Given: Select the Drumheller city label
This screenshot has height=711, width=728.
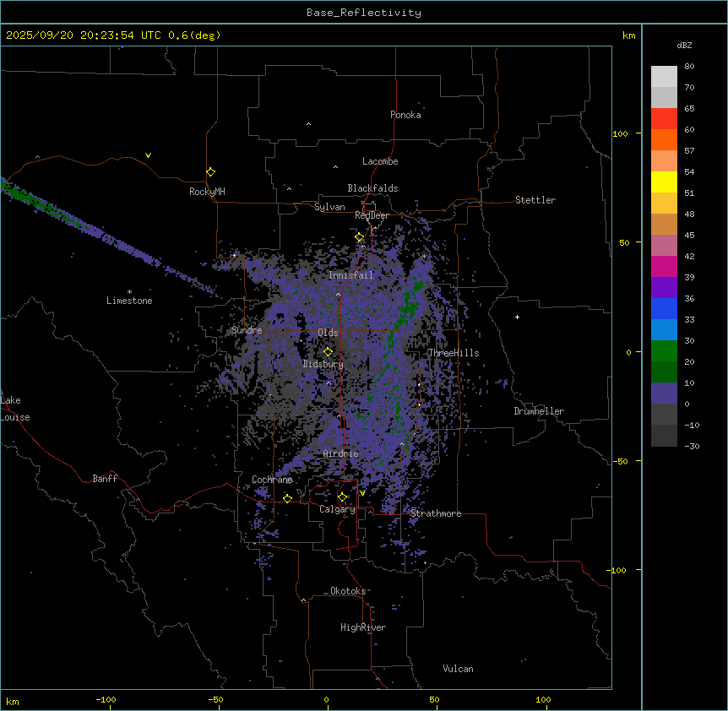Looking at the screenshot, I should click(x=539, y=411).
